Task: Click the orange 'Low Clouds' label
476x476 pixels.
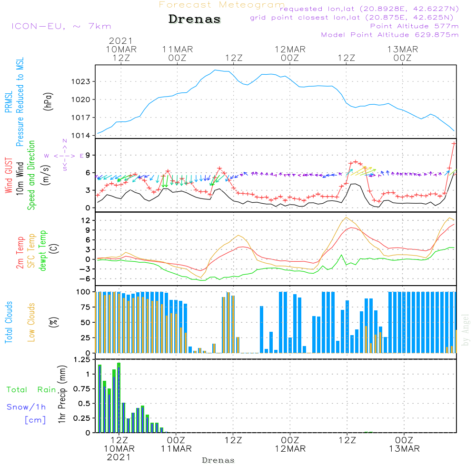Action: (x=31, y=322)
